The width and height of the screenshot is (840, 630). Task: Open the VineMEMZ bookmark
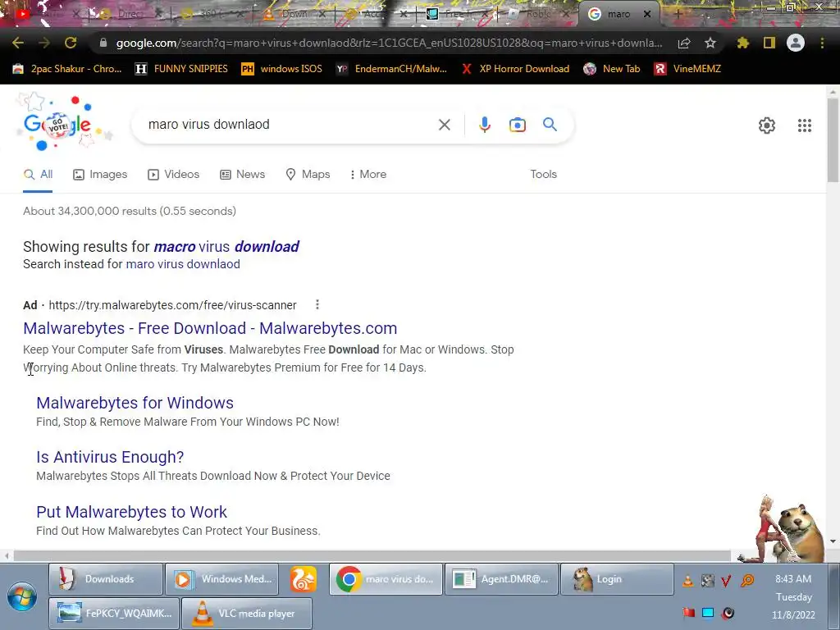point(687,69)
